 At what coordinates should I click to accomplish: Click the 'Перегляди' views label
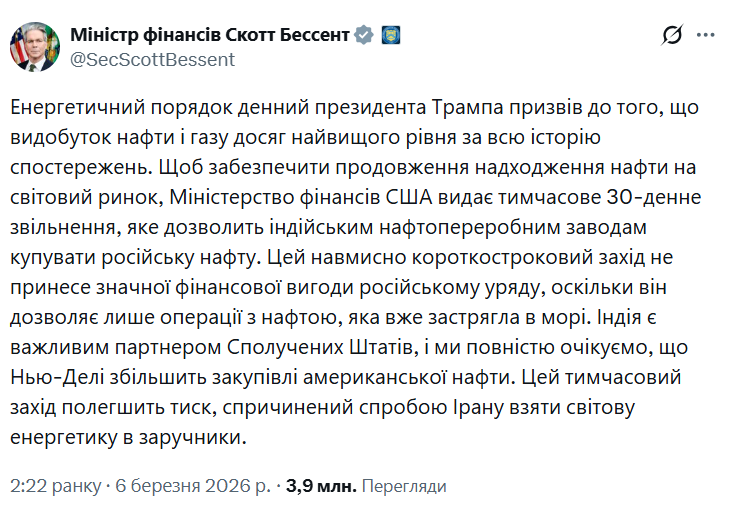coord(403,487)
